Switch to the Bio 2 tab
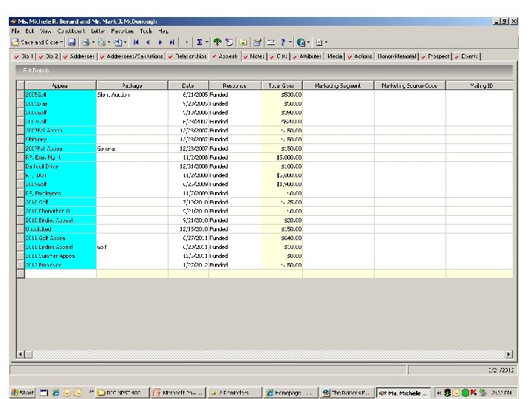Image resolution: width=532 pixels, height=399 pixels. (49, 56)
